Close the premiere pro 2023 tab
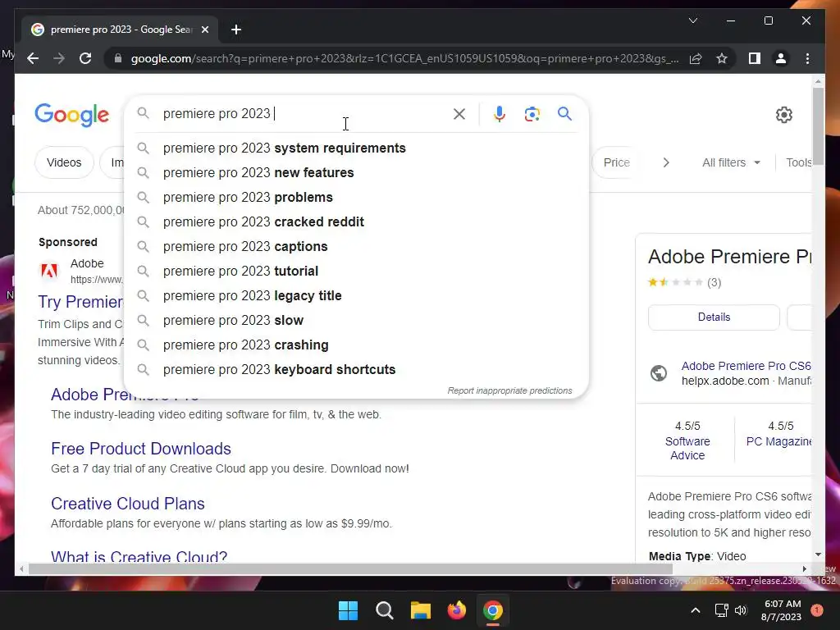This screenshot has height=630, width=840. click(204, 30)
